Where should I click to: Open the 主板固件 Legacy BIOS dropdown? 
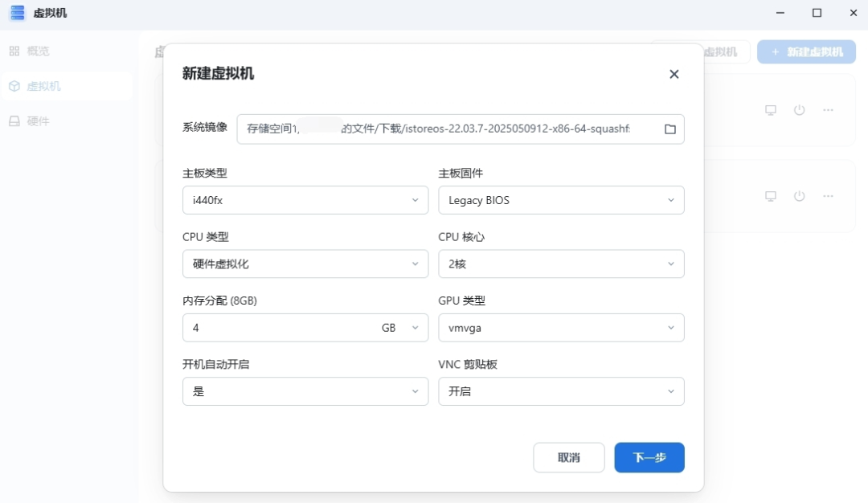(x=561, y=200)
